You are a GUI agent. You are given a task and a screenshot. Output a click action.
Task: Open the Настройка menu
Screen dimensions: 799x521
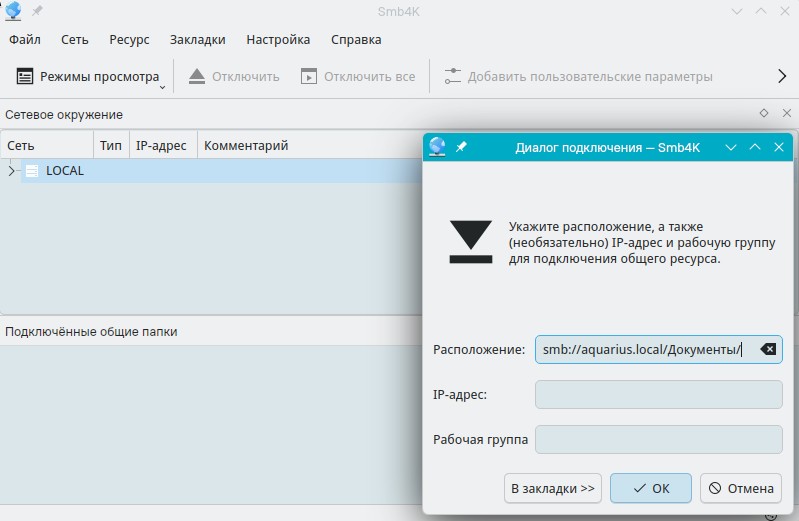(278, 40)
